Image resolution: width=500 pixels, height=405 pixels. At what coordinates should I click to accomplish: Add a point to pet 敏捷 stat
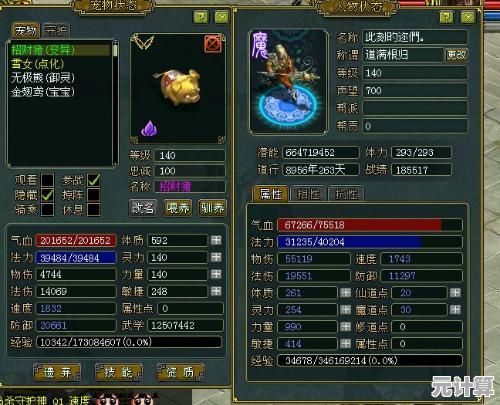[216, 291]
